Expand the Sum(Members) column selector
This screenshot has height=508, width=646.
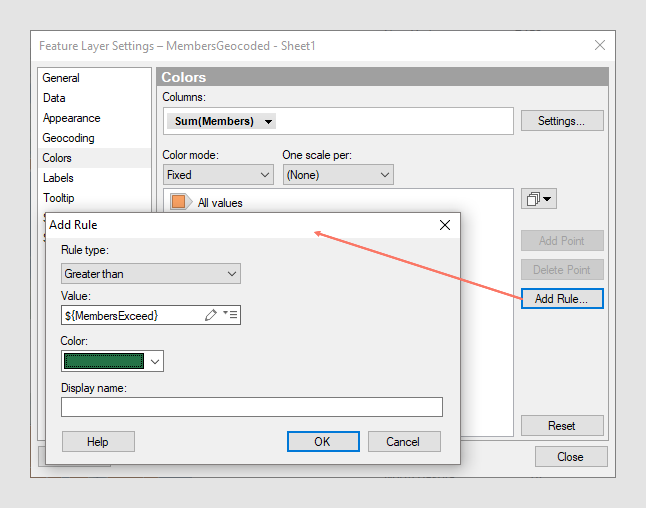221,121
